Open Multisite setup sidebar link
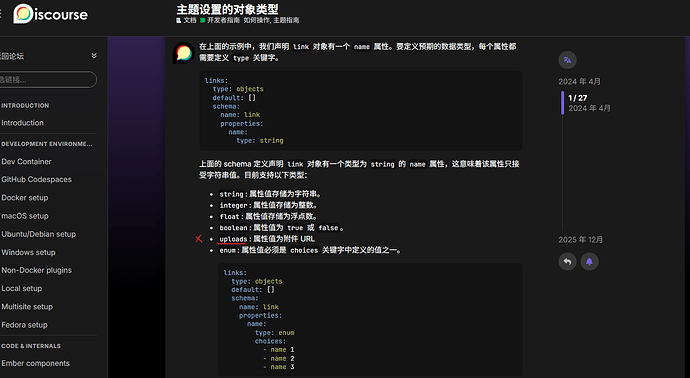The width and height of the screenshot is (690, 378). (x=27, y=307)
